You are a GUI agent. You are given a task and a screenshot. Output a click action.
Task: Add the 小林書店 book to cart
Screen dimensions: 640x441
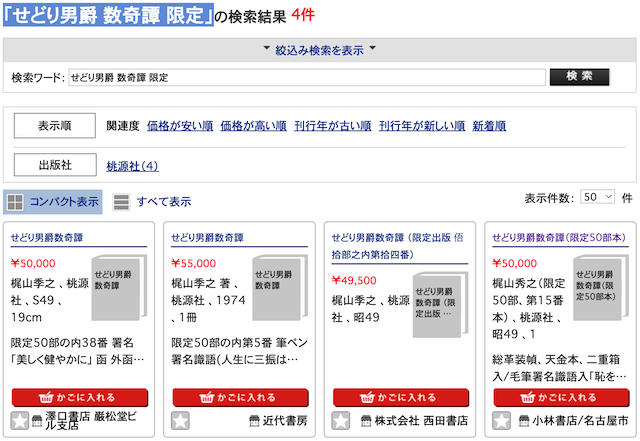(x=561, y=398)
